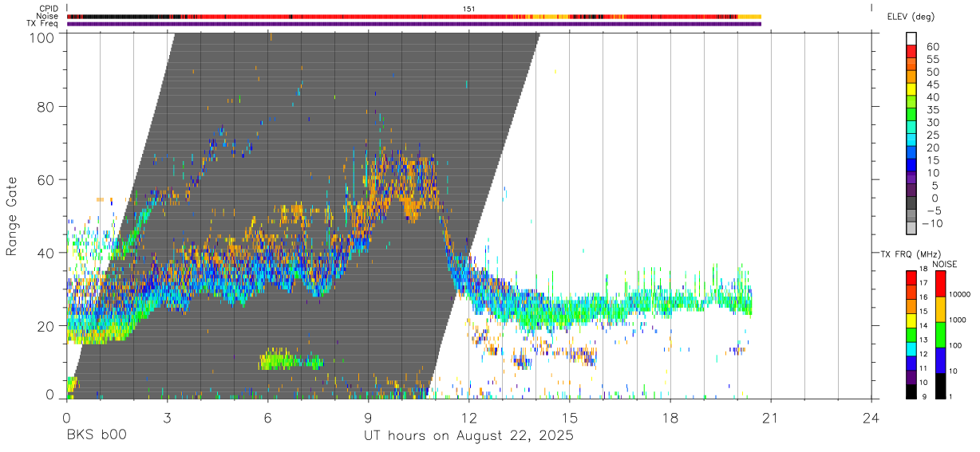Viewport: 980px width, 452px height.
Task: Click the 60 range gate axis tick
Action: [45, 179]
